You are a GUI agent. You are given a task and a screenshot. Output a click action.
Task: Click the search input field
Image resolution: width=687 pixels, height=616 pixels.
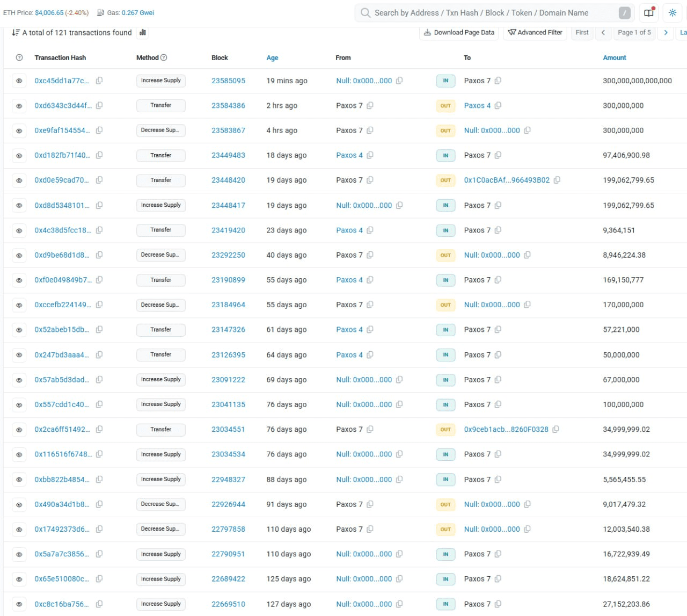(x=488, y=13)
